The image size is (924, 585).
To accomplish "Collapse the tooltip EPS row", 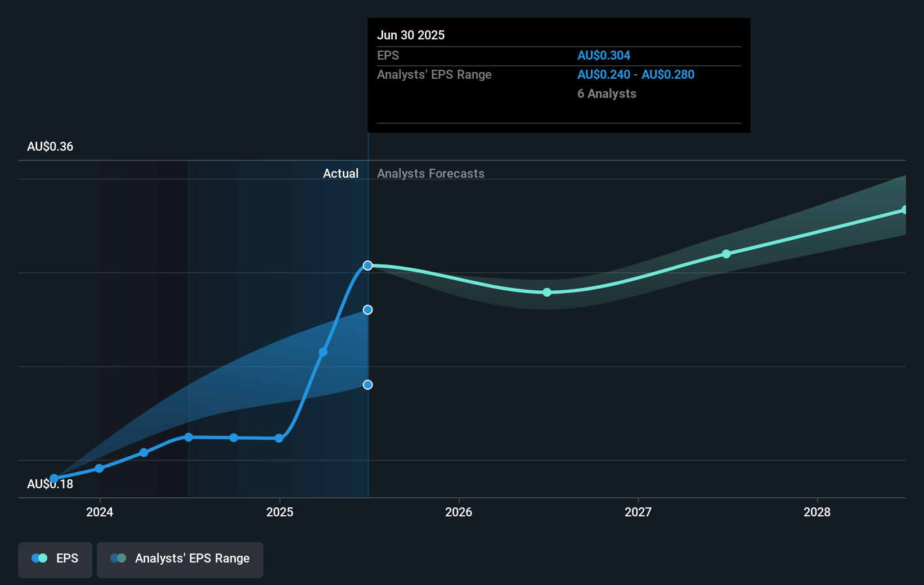I will coord(388,55).
